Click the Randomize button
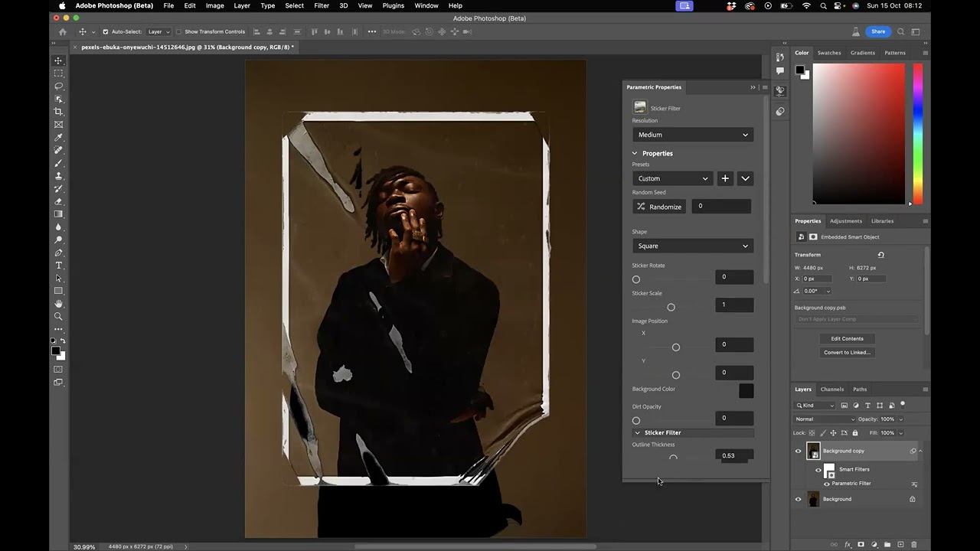The image size is (980, 551). tap(659, 207)
